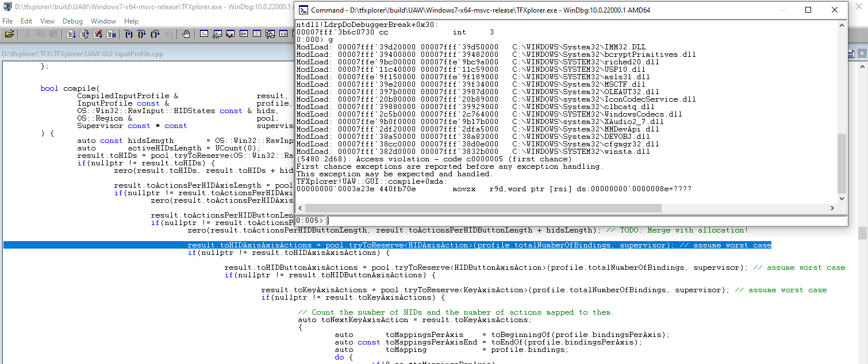Open the Help menu
Image resolution: width=868 pixels, height=364 pixels.
pos(131,21)
